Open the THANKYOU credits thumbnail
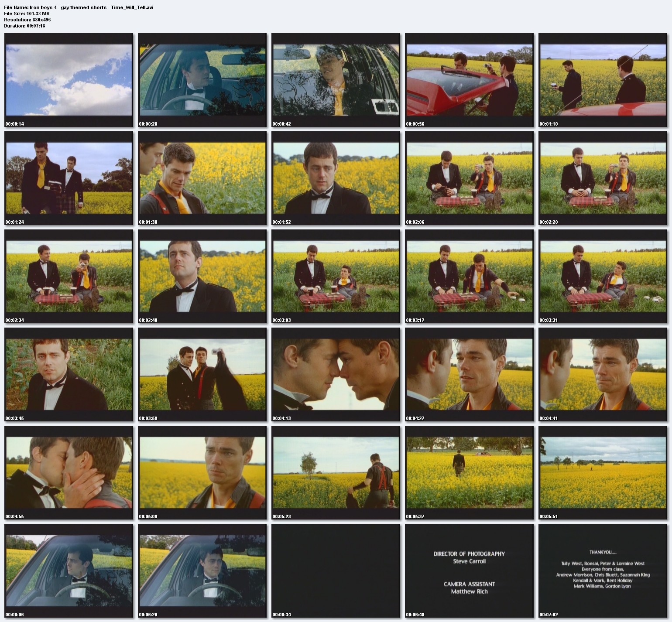The height and width of the screenshot is (622, 672). [x=603, y=571]
